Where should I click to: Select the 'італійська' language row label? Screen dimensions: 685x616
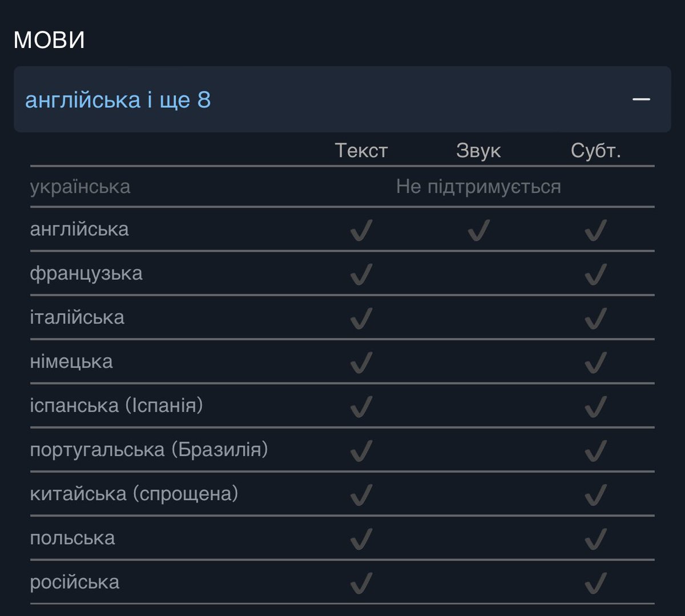(x=77, y=317)
